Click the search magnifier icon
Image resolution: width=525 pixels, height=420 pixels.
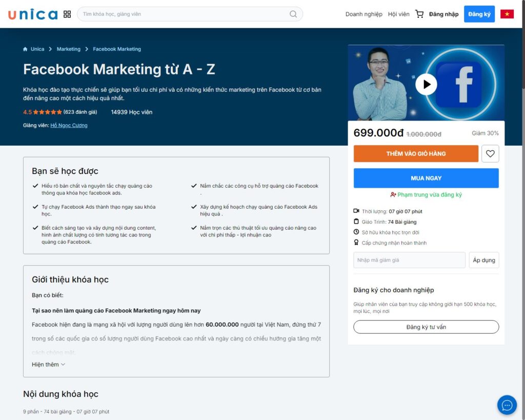[x=293, y=14]
